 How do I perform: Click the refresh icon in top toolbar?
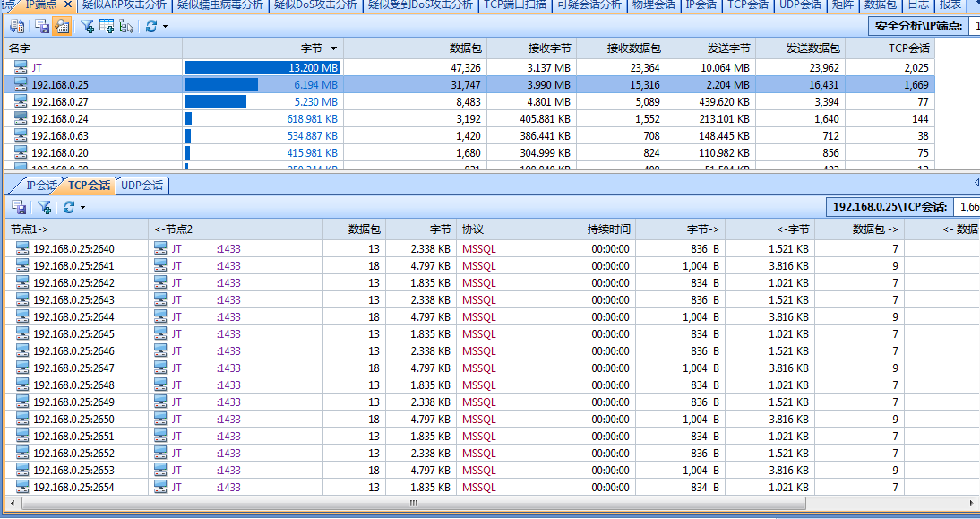tap(151, 26)
